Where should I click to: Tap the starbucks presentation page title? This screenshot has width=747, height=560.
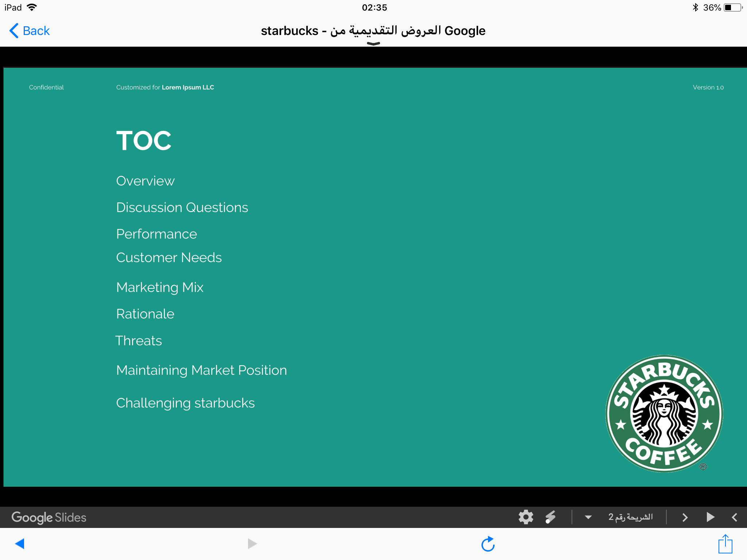pyautogui.click(x=373, y=31)
